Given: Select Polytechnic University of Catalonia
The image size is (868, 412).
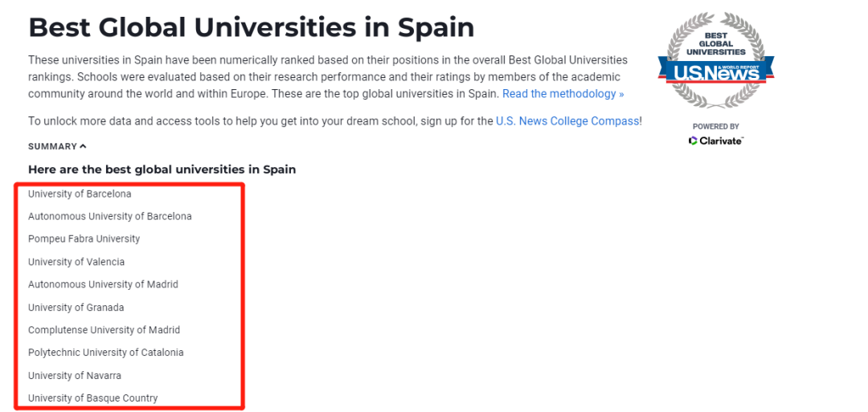Looking at the screenshot, I should click(x=106, y=353).
